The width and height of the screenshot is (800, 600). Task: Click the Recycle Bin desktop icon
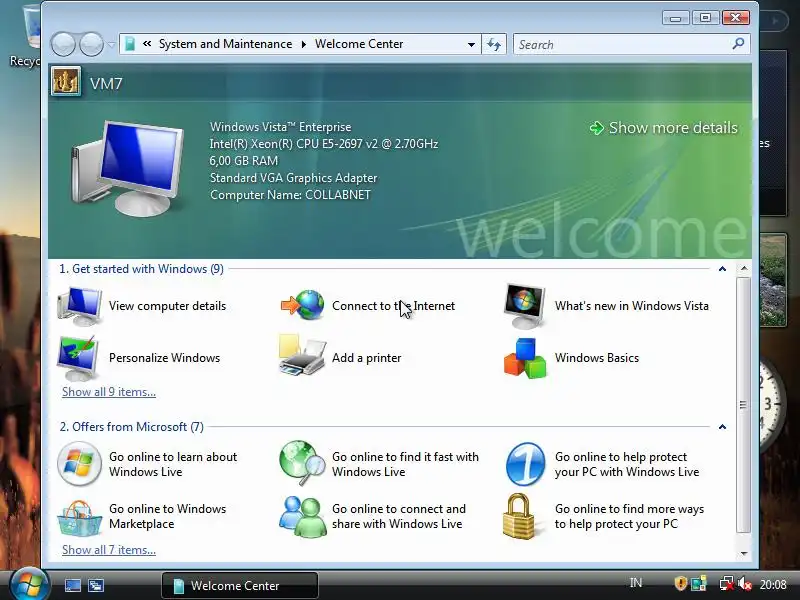pyautogui.click(x=24, y=36)
